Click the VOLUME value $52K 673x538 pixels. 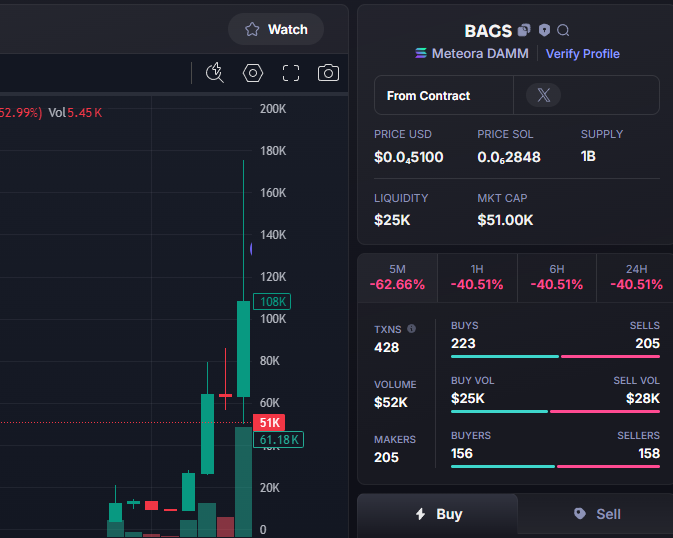[391, 402]
